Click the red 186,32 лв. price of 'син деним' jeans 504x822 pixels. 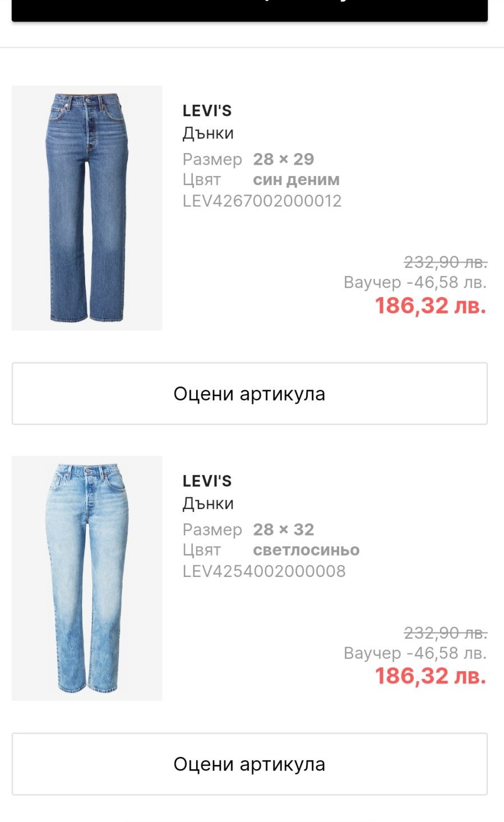point(430,306)
